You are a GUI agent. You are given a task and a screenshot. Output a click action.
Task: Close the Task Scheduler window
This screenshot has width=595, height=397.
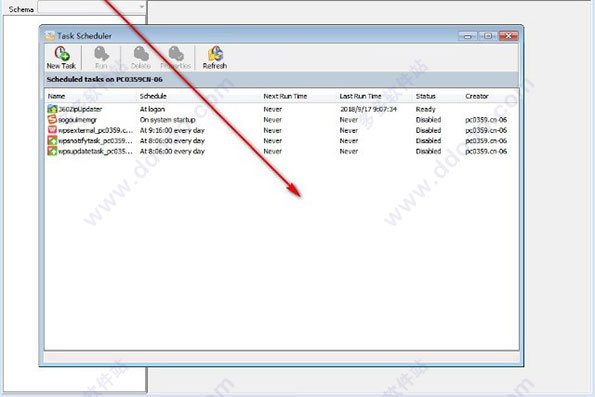tap(508, 36)
